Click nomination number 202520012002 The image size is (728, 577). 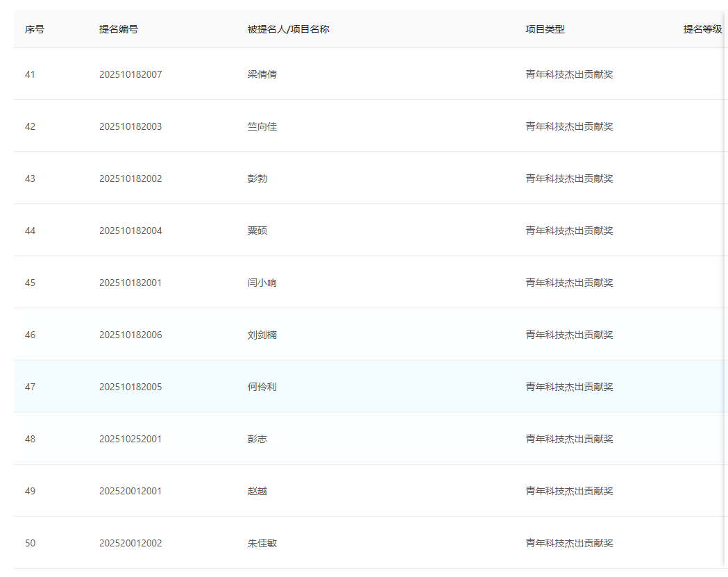(129, 543)
